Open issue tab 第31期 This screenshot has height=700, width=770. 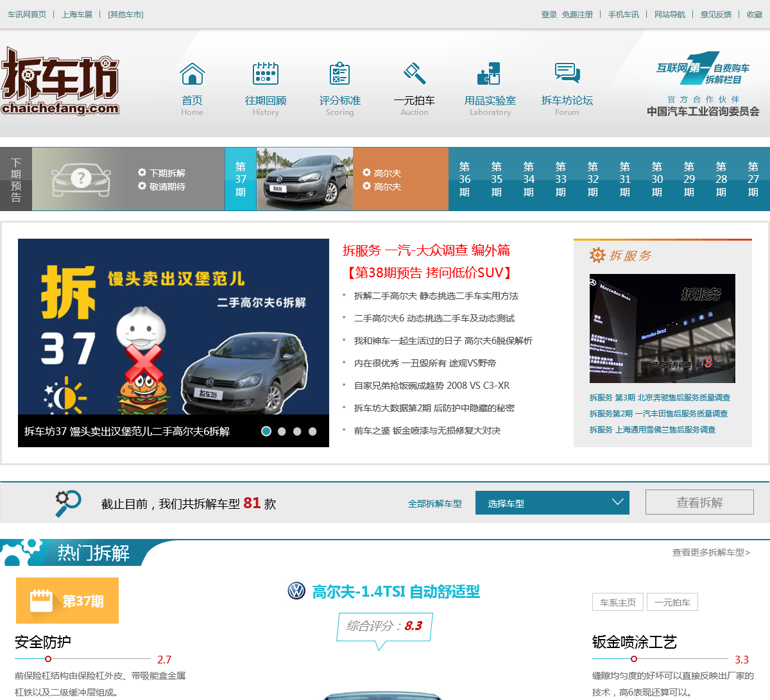625,179
